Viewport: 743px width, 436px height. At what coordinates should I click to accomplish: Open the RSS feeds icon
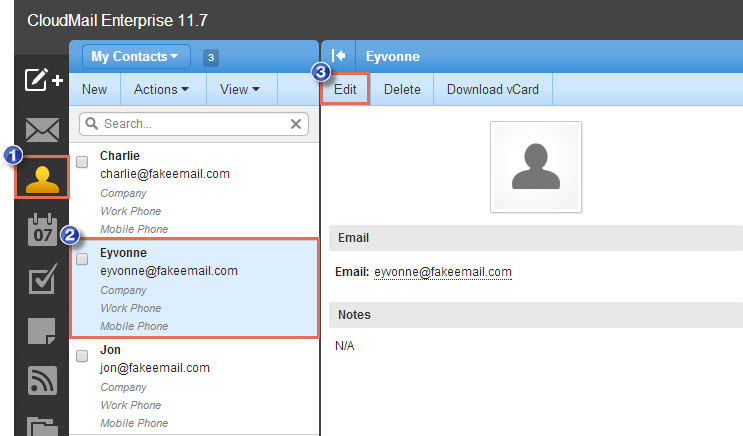tap(43, 380)
